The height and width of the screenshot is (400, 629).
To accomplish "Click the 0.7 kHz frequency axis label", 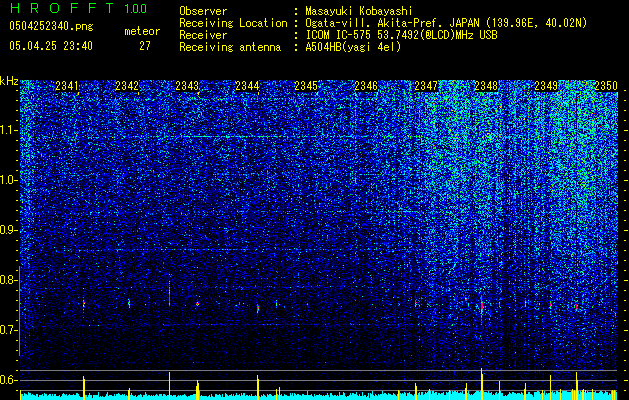I will (x=8, y=330).
